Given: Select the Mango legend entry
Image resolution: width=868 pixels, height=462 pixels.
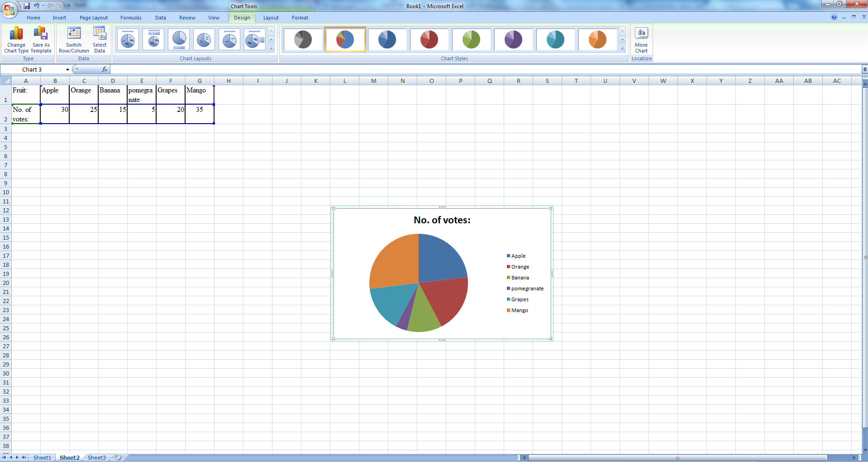Looking at the screenshot, I should pos(520,310).
